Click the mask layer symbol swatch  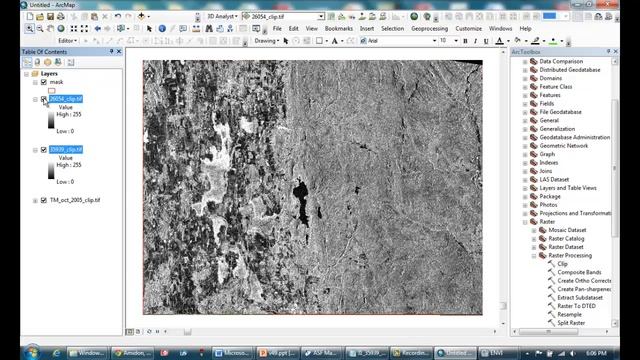(51, 91)
